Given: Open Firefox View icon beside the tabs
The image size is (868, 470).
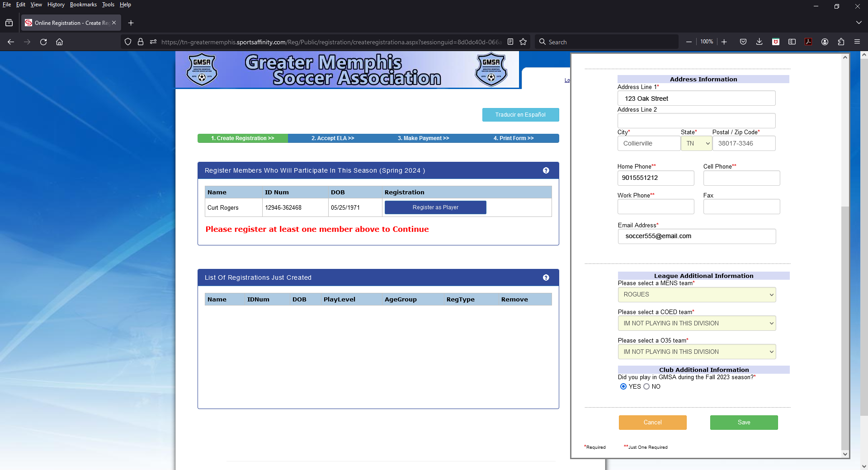Looking at the screenshot, I should (9, 23).
